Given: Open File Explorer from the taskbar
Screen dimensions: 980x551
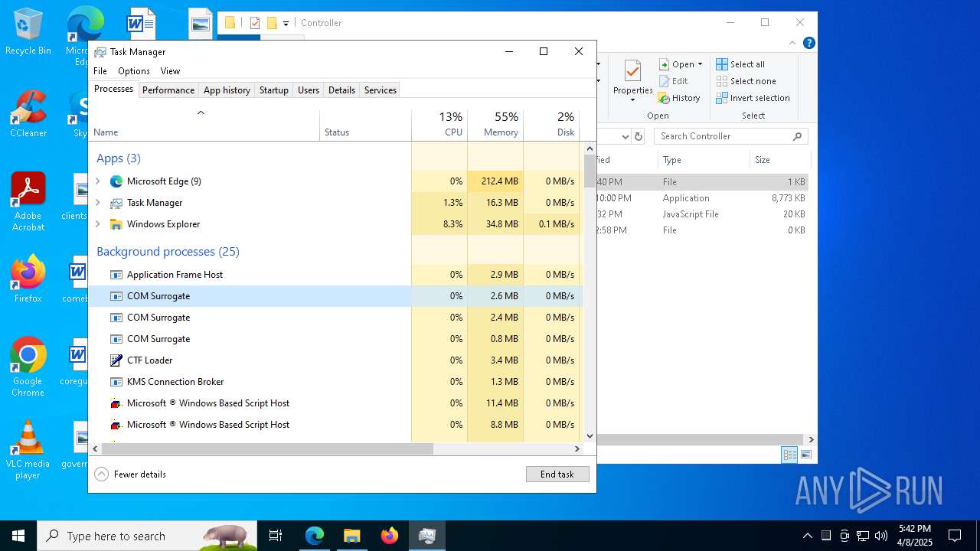Looking at the screenshot, I should click(352, 536).
